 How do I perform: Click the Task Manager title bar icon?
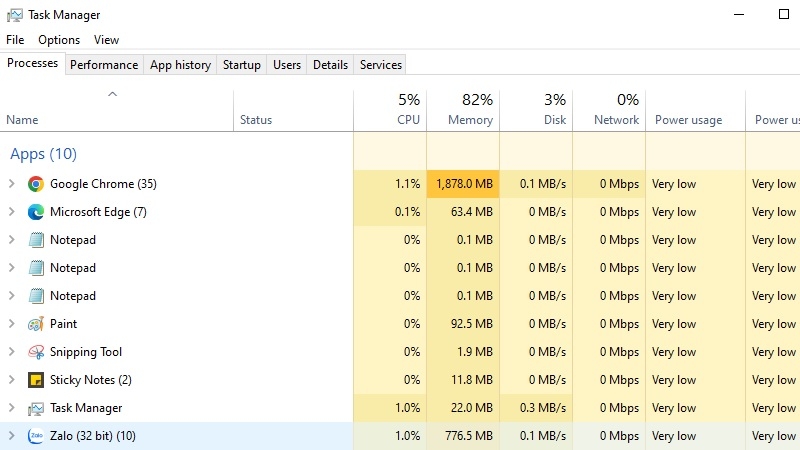tap(14, 15)
